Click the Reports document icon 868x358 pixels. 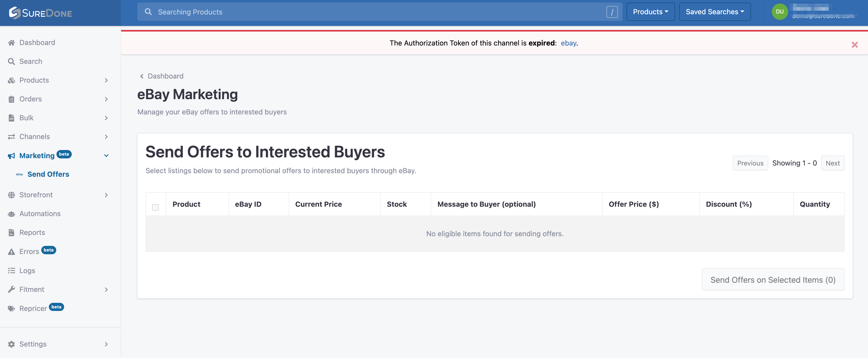[11, 233]
